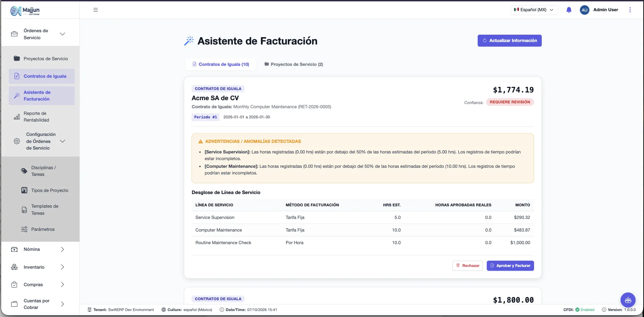The height and width of the screenshot is (317, 644).
Task: Click the Parámetros sliders icon
Action: pyautogui.click(x=24, y=229)
